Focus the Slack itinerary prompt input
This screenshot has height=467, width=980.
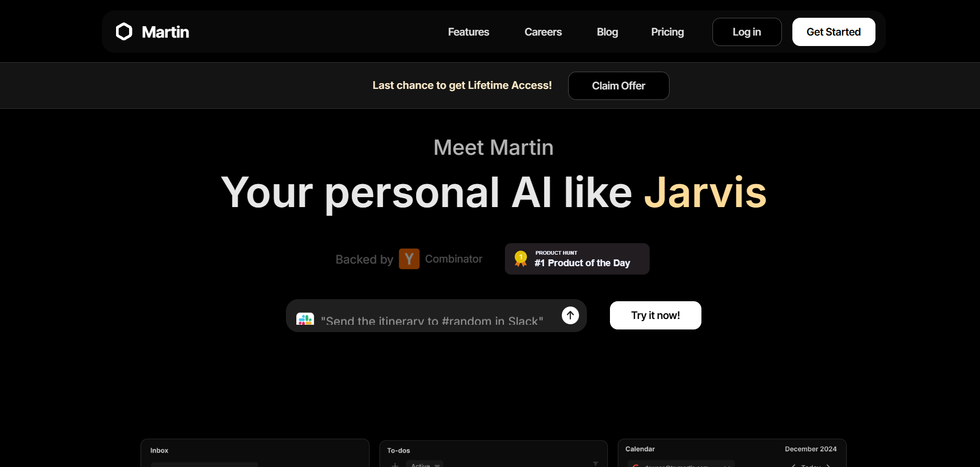pyautogui.click(x=432, y=320)
